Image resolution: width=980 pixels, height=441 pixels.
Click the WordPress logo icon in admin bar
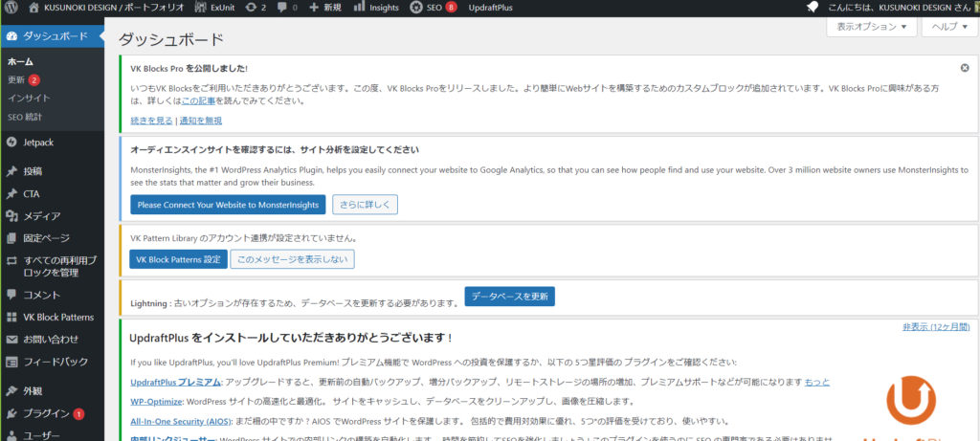(12, 8)
